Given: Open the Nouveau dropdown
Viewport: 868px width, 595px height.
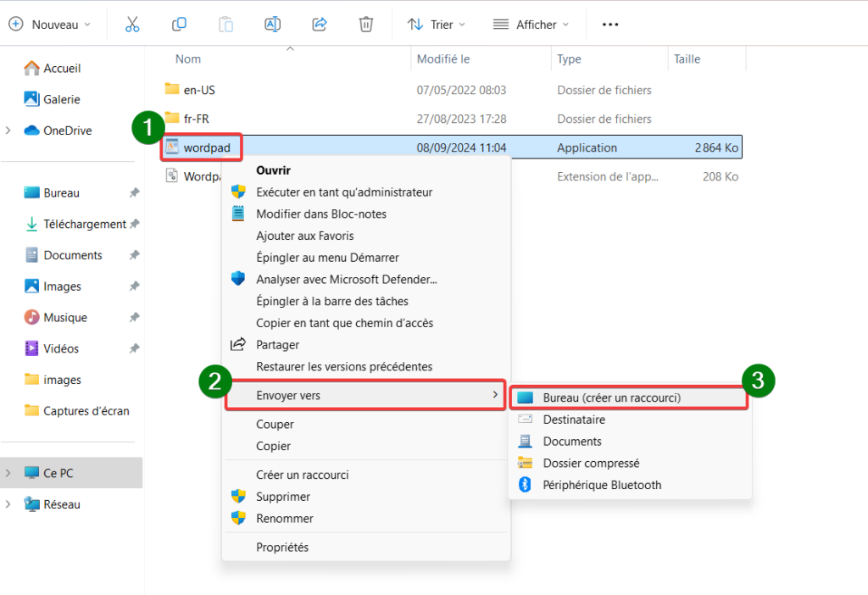Looking at the screenshot, I should (x=50, y=25).
